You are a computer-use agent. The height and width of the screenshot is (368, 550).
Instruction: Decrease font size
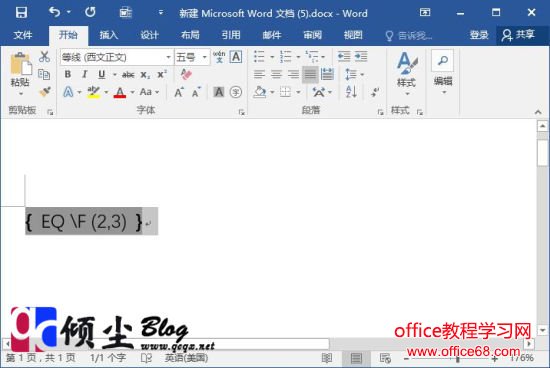pos(196,92)
